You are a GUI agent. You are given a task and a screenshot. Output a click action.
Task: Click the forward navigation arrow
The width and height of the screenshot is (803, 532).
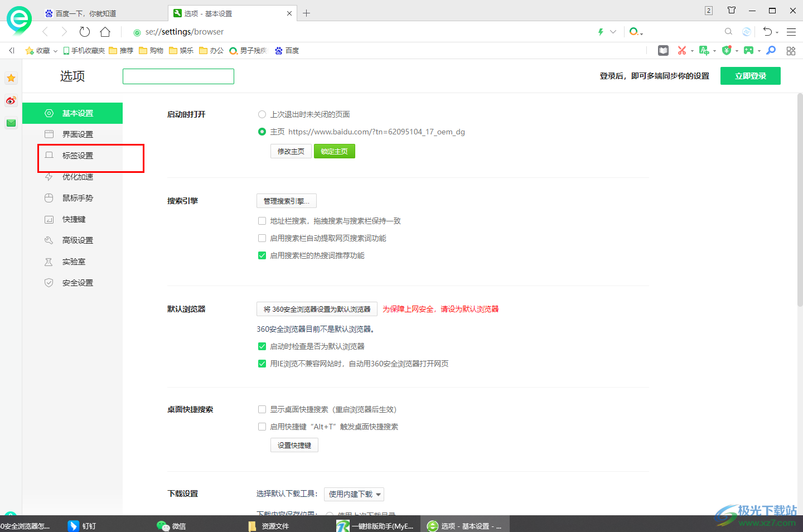click(x=64, y=32)
